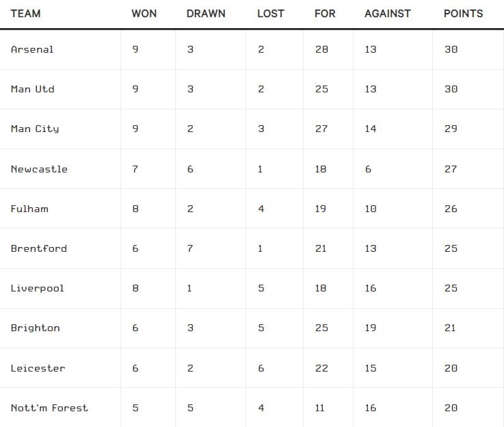Click the POINTS column header
The width and height of the screenshot is (504, 427).
pyautogui.click(x=463, y=14)
